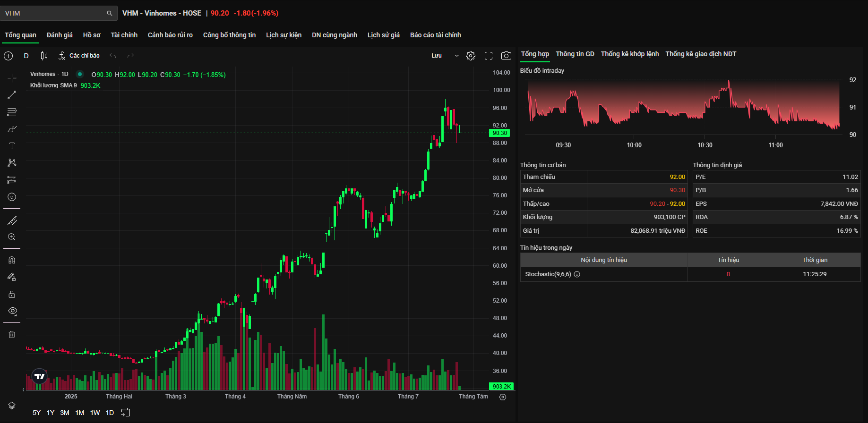Click the Vinhomes · 1D legend title

(x=49, y=74)
